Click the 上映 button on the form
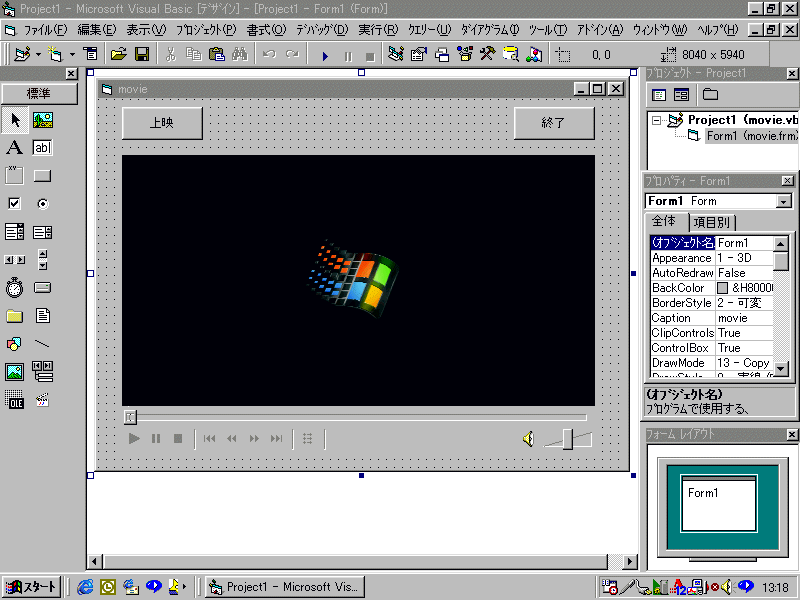 (x=162, y=123)
